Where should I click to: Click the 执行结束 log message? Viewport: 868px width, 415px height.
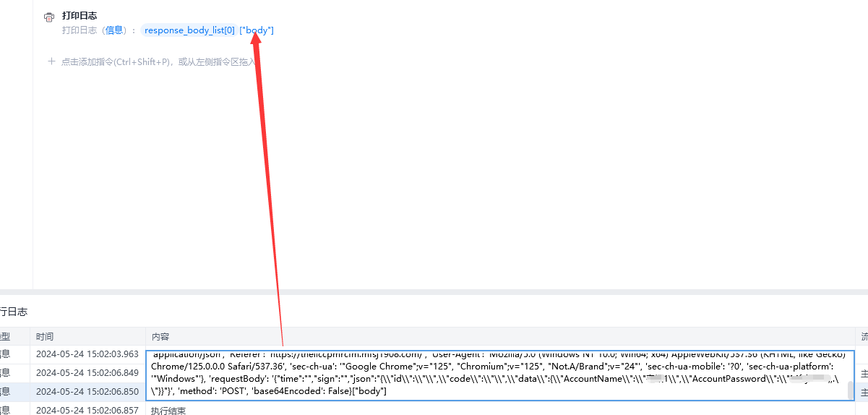tap(168, 410)
